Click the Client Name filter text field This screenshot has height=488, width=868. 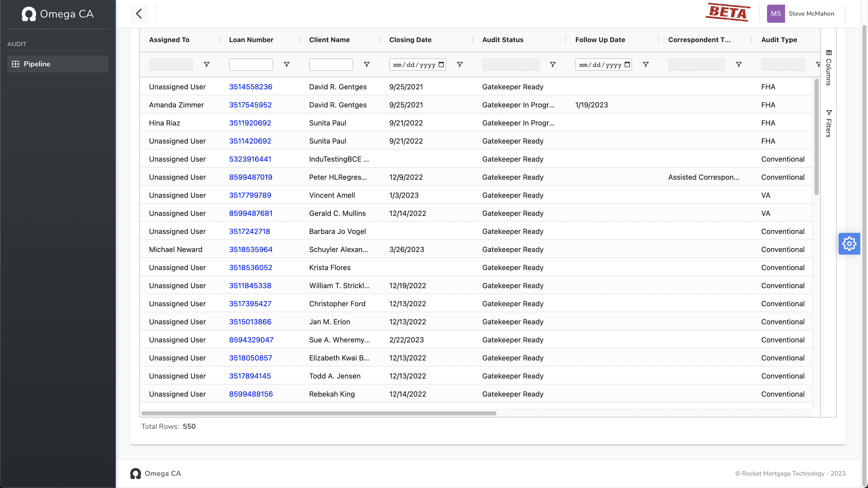331,64
